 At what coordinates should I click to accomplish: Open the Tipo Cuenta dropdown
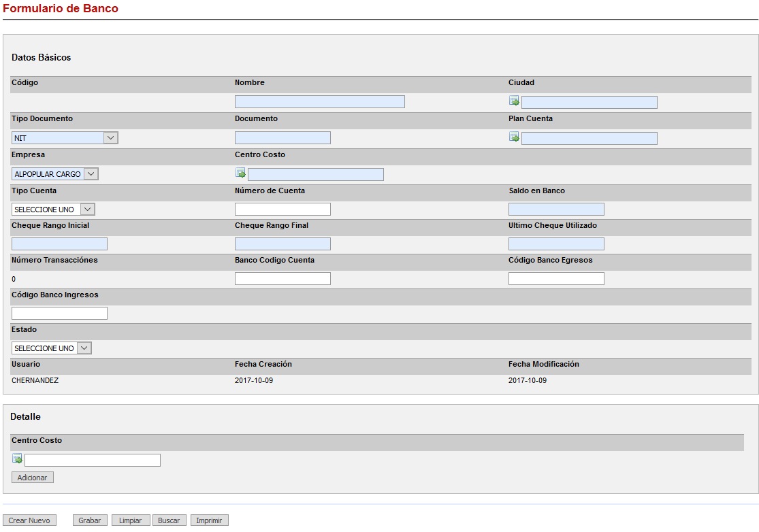point(53,210)
